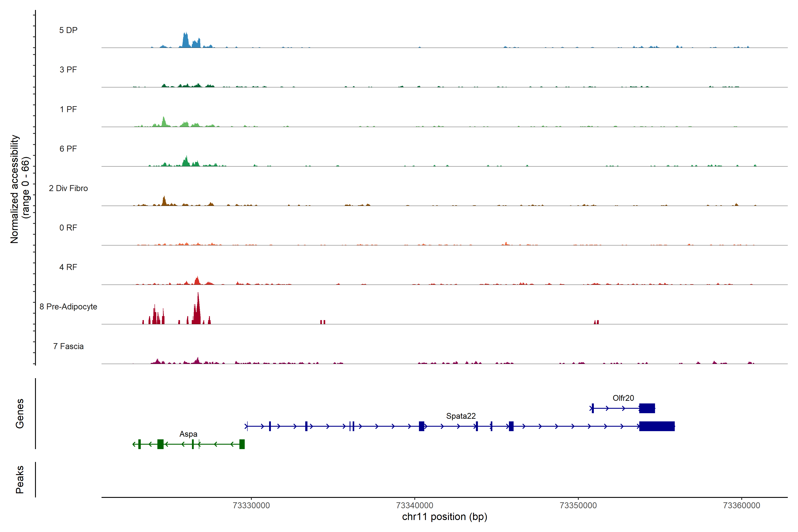The image size is (798, 532).
Task: Click the 8 Pre-Adipocyte track label
Action: click(x=68, y=307)
